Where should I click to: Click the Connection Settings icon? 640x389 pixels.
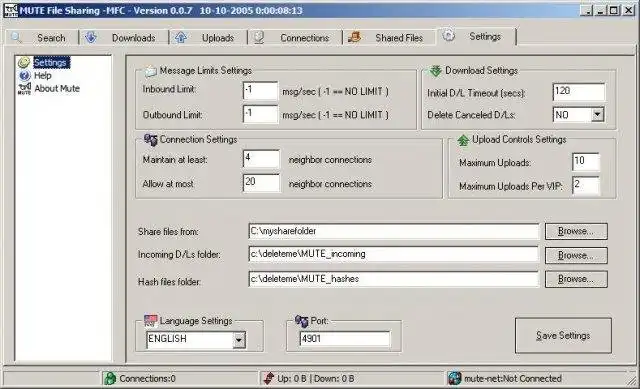click(151, 140)
